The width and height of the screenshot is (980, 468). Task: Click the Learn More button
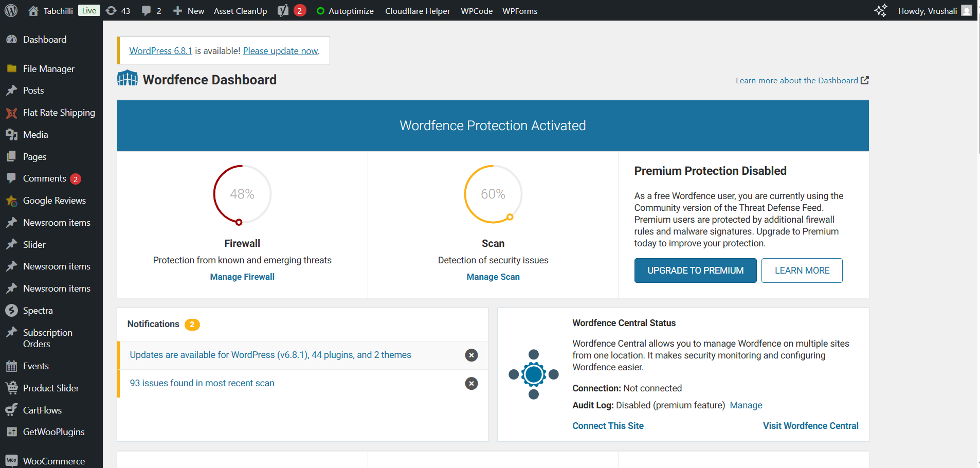pyautogui.click(x=802, y=271)
